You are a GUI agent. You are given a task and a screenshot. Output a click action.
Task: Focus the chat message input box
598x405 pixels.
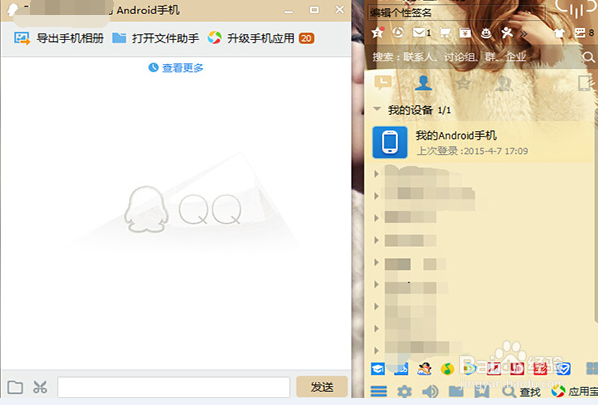point(174,387)
